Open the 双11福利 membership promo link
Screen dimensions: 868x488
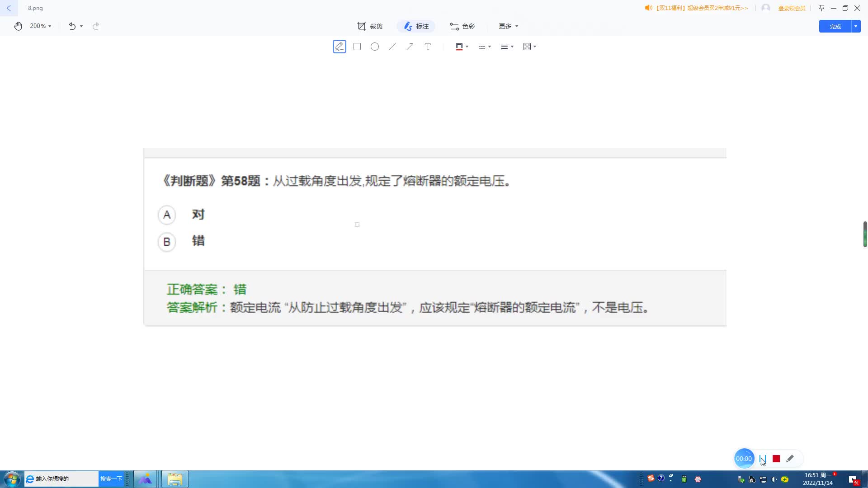point(697,8)
